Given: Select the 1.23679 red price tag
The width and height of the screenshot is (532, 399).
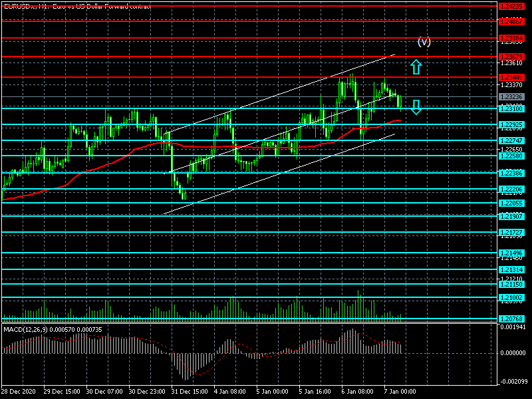Looking at the screenshot, I should 511,57.
